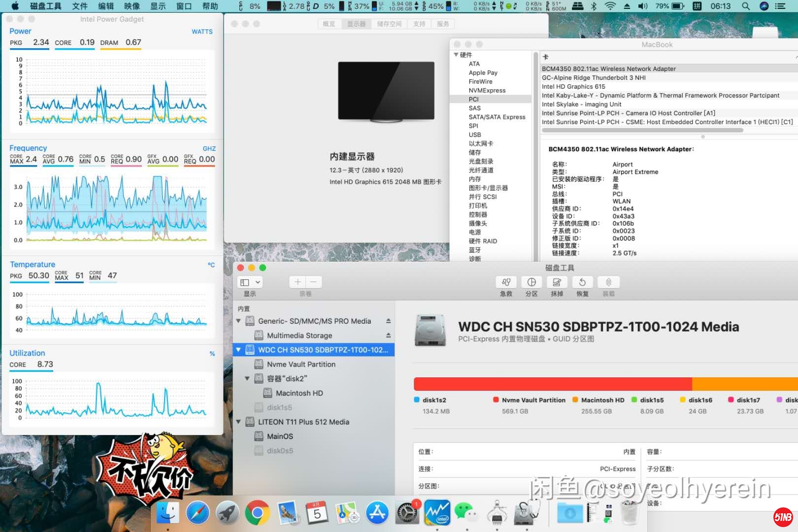Click the Partition (分区) toolbar icon

pyautogui.click(x=532, y=282)
